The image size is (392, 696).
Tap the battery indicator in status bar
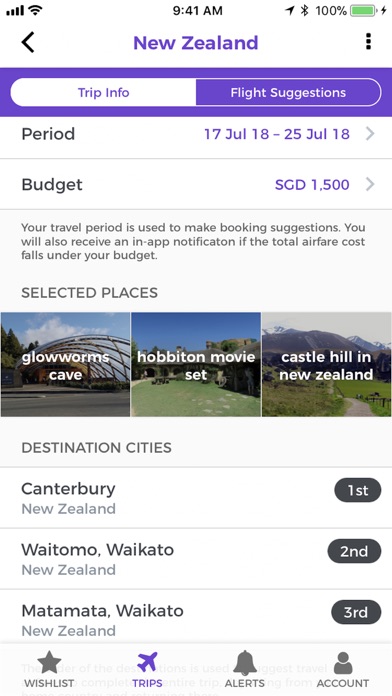tap(364, 11)
